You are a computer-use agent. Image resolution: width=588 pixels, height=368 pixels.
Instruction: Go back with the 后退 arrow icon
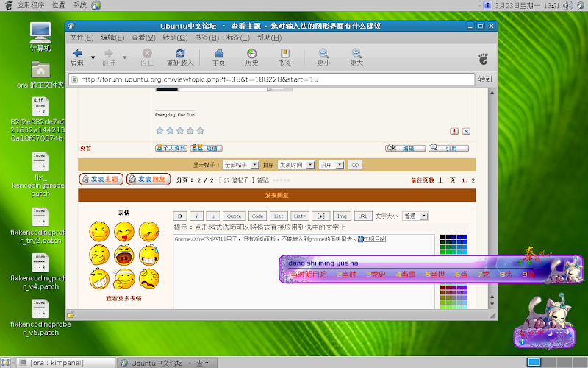coord(78,53)
